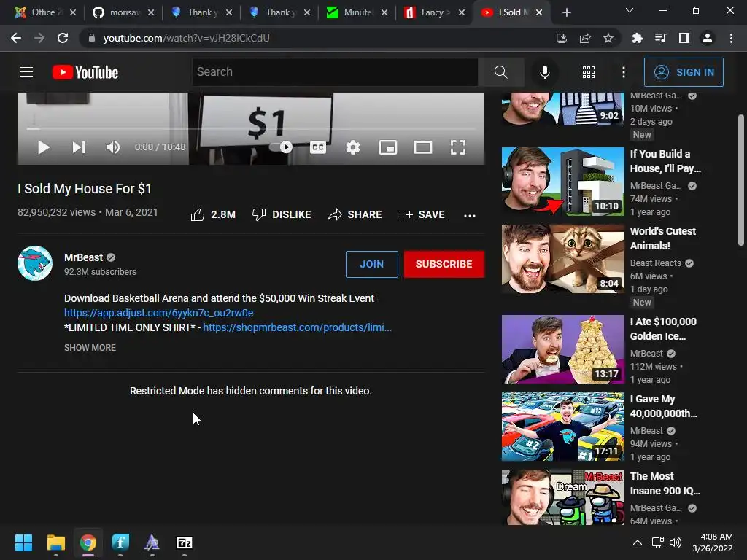
Task: Click the Dislike button
Action: click(x=282, y=215)
